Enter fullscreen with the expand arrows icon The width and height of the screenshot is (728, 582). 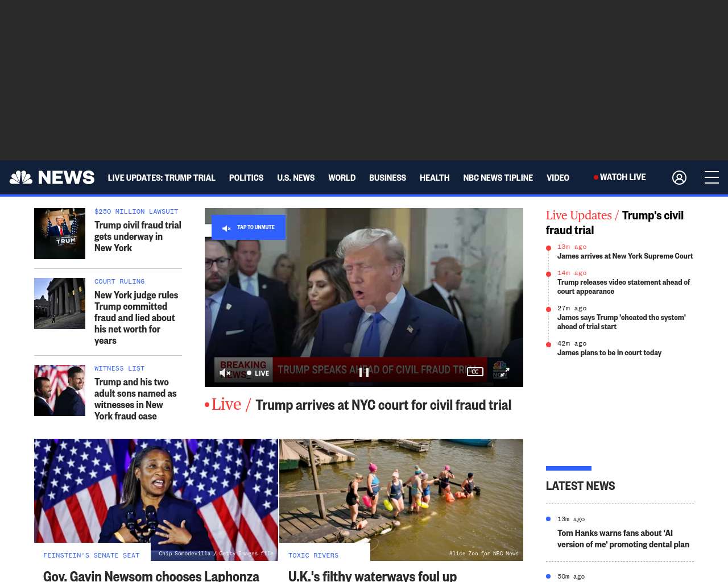(505, 372)
